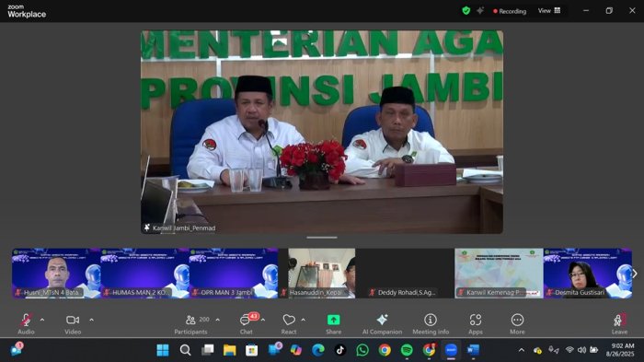Expand the Participants options caret

[217, 320]
